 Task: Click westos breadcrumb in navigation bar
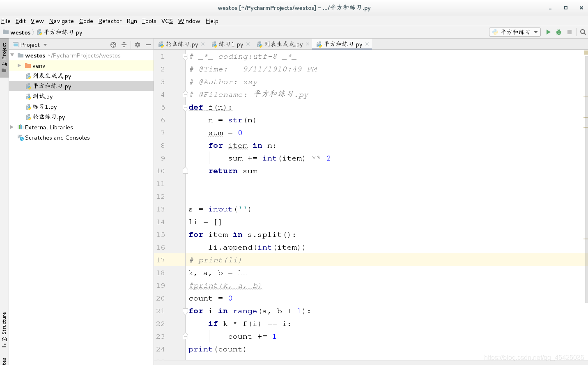pyautogui.click(x=16, y=32)
